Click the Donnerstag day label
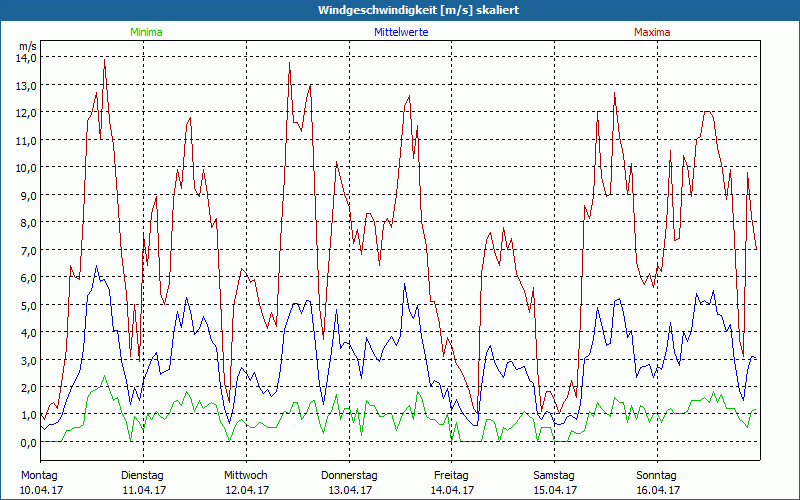Screen dimensions: 800x500 pyautogui.click(x=349, y=476)
